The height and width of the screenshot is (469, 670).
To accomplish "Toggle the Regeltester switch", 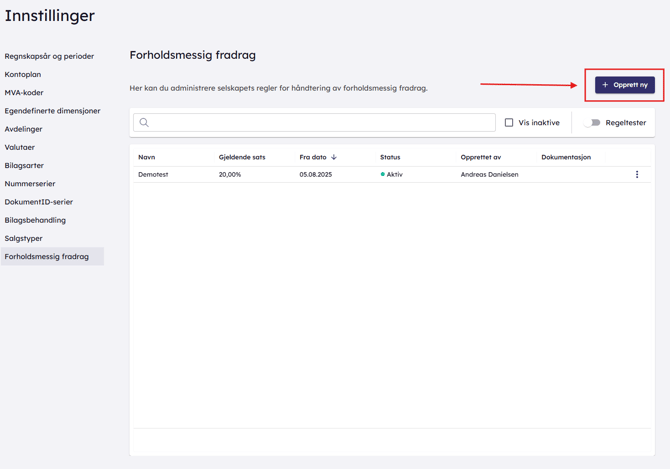I will [x=592, y=123].
